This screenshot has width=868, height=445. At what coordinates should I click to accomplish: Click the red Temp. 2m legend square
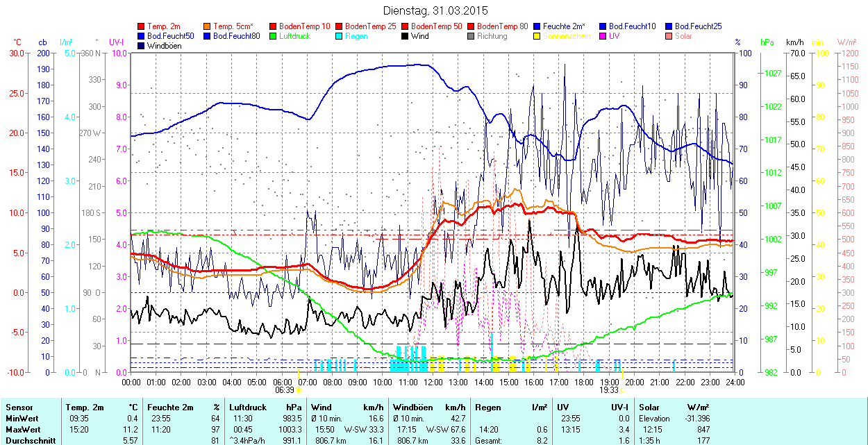(142, 26)
